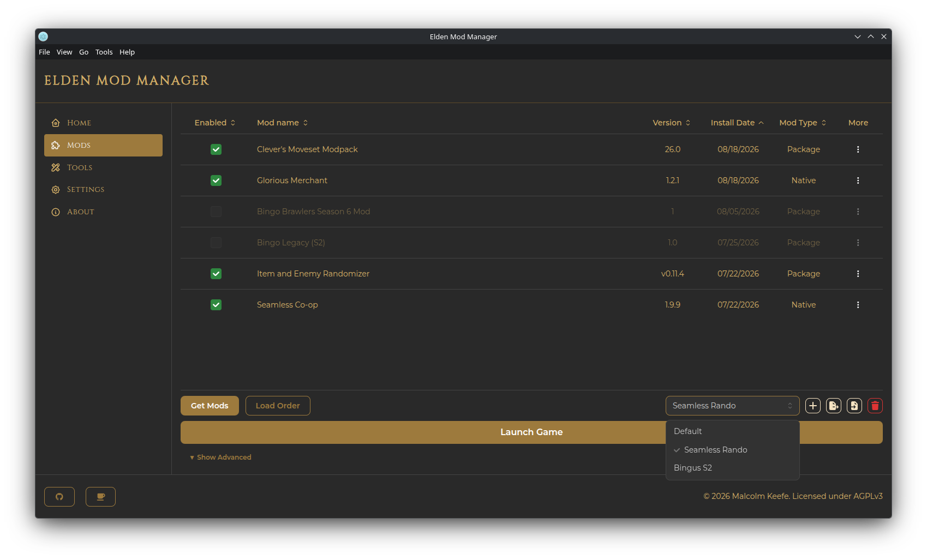This screenshot has height=560, width=927.
Task: Delete profile with red trash icon
Action: (875, 406)
